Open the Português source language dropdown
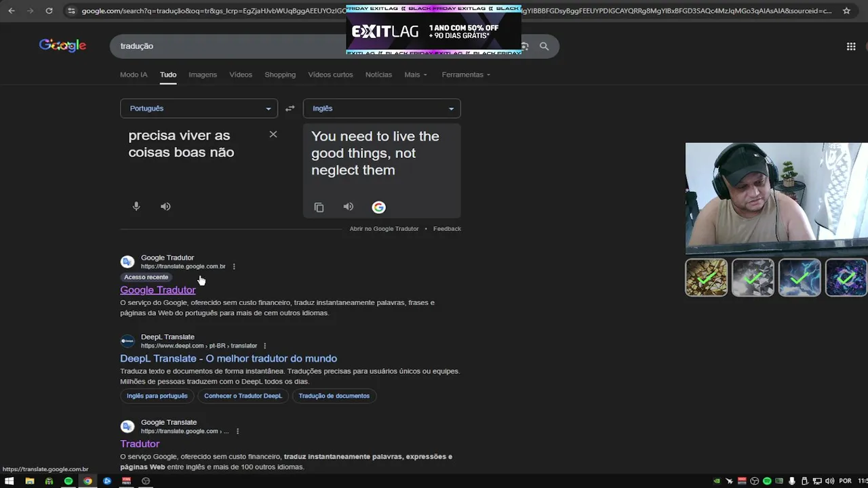Viewport: 868px width, 488px height. (199, 108)
